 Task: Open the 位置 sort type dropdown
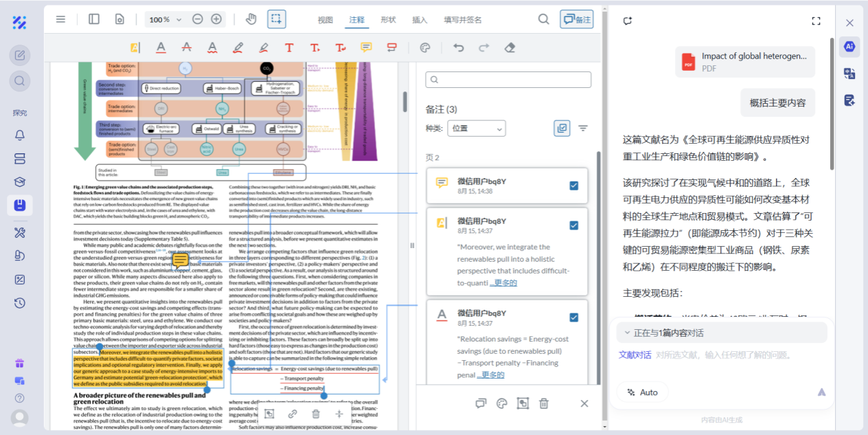tap(476, 129)
